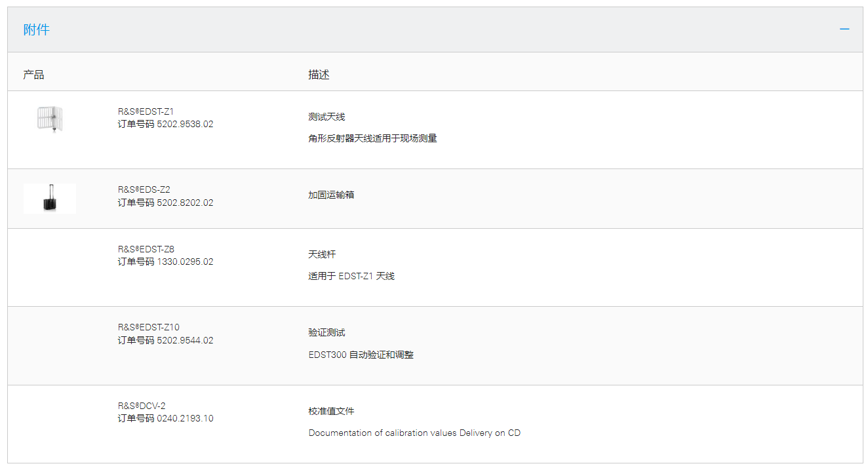This screenshot has width=868, height=470.
Task: Click text 角形反射器天线适用于现场测量
Action: [372, 138]
